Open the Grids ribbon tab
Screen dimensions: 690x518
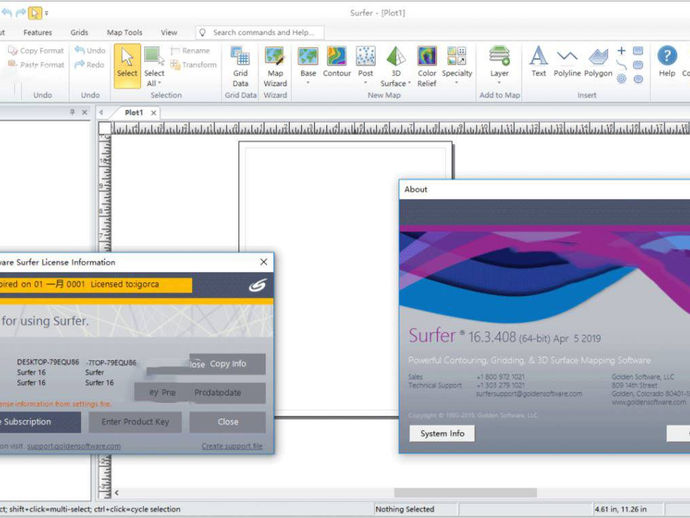79,33
